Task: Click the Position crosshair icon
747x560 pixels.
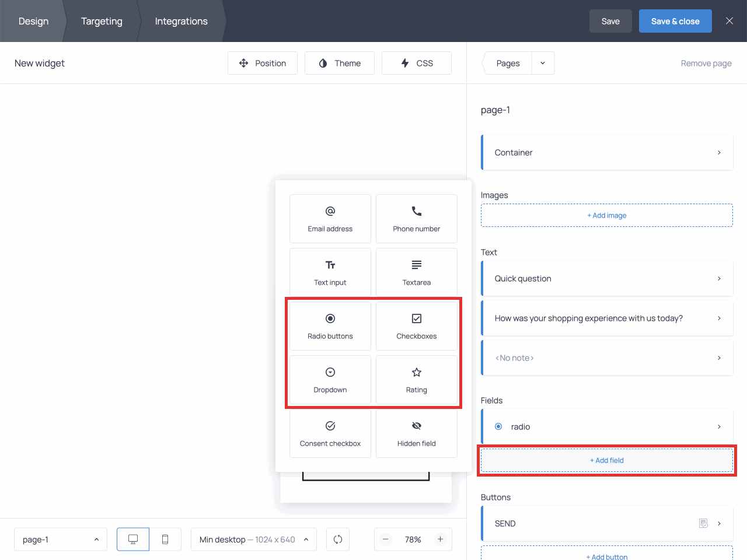Action: 243,63
